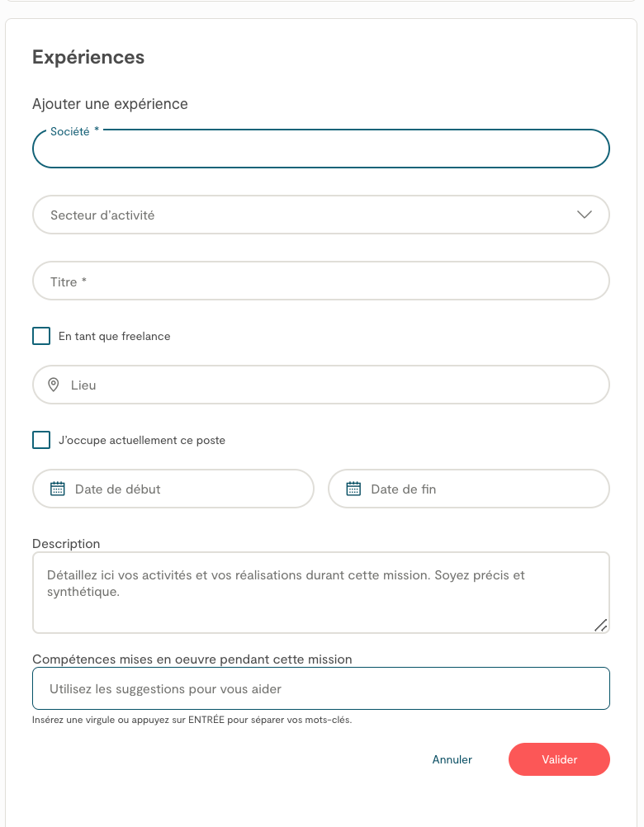Click into the Titre text field

click(x=320, y=281)
